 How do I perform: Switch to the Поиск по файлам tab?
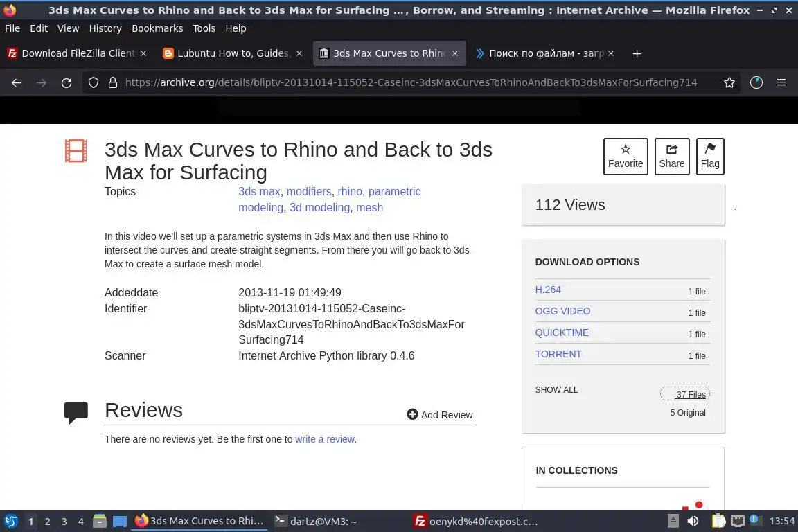coord(545,53)
